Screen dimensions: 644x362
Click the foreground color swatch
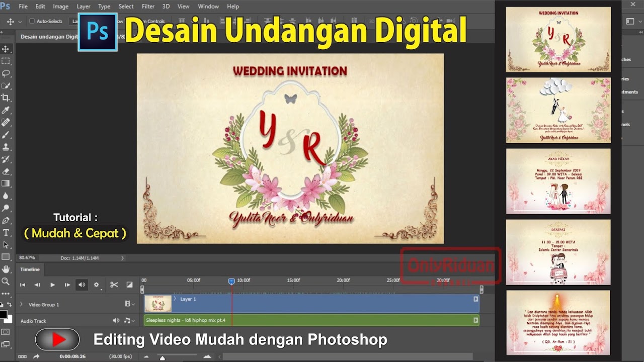point(3,315)
